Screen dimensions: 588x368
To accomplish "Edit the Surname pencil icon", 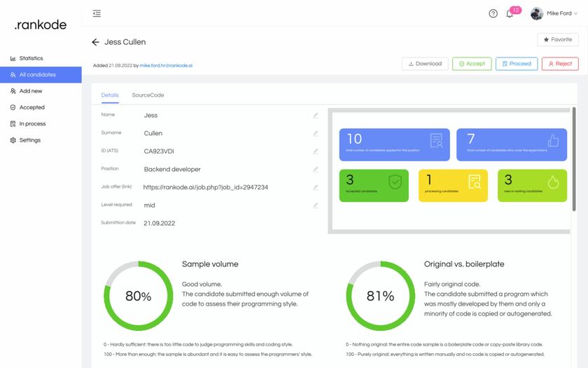I will tap(316, 133).
